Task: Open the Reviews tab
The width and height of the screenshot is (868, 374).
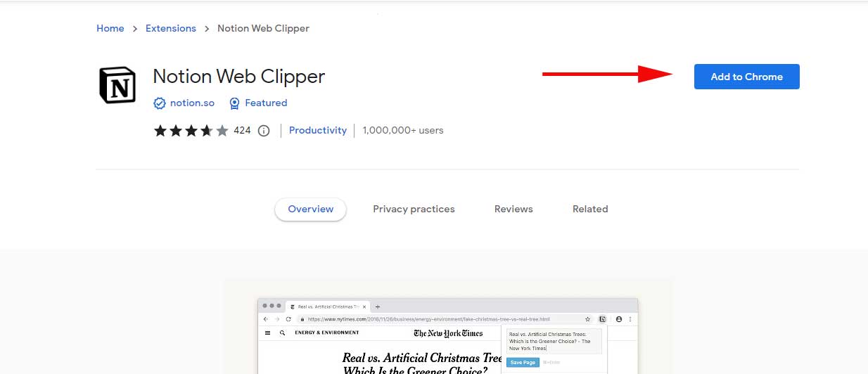Action: (513, 209)
